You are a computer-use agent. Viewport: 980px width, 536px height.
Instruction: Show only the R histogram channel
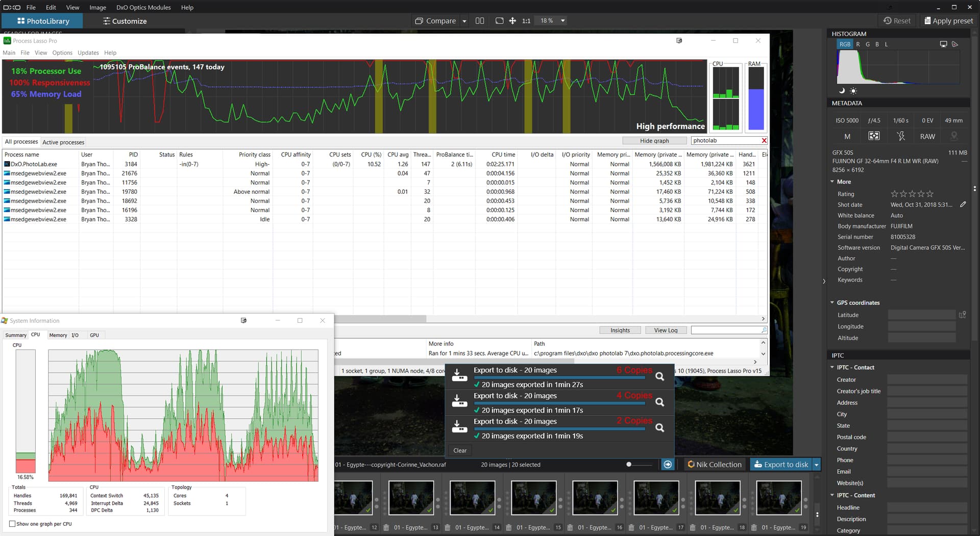pos(858,44)
